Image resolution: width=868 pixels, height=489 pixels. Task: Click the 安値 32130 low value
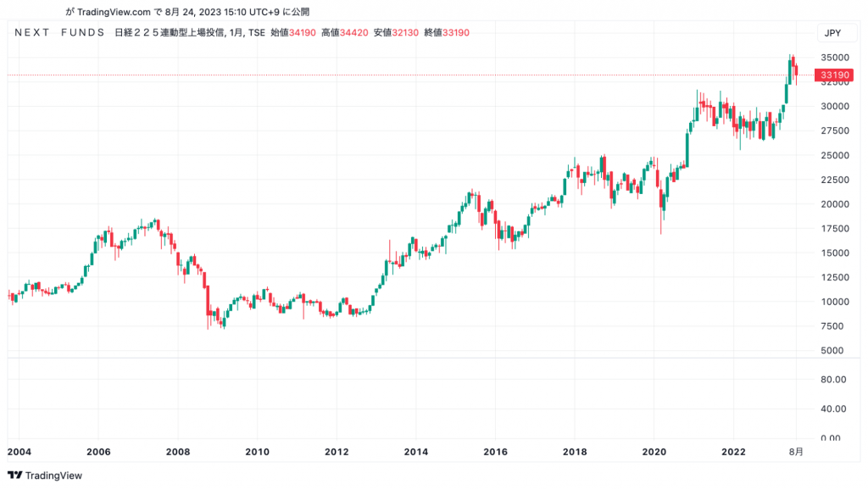tap(396, 33)
